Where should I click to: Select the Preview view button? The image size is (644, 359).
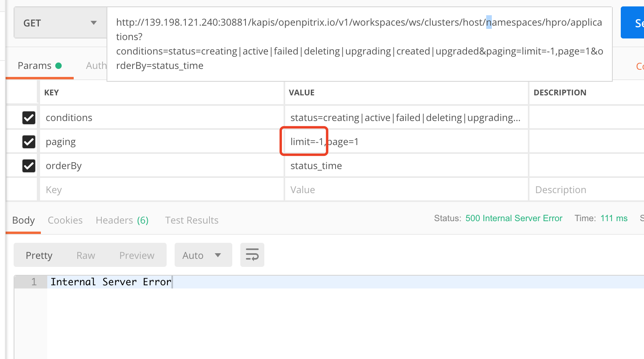pyautogui.click(x=137, y=255)
